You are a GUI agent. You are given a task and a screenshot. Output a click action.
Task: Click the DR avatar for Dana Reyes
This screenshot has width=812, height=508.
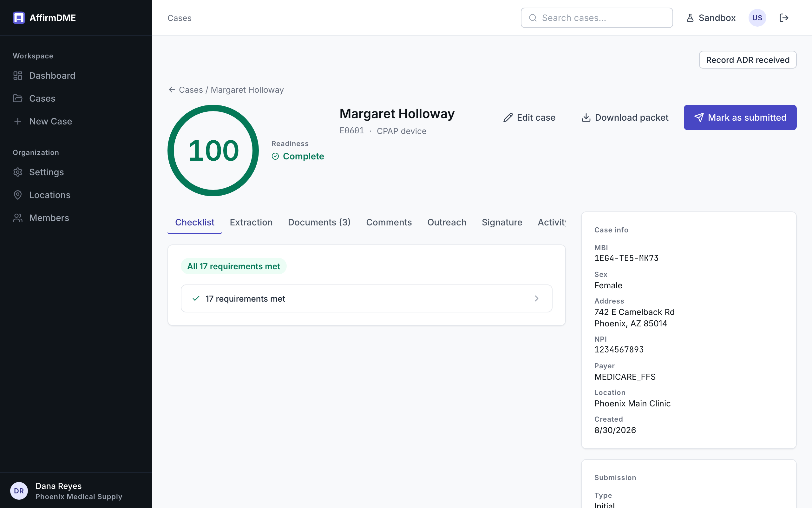click(x=19, y=491)
